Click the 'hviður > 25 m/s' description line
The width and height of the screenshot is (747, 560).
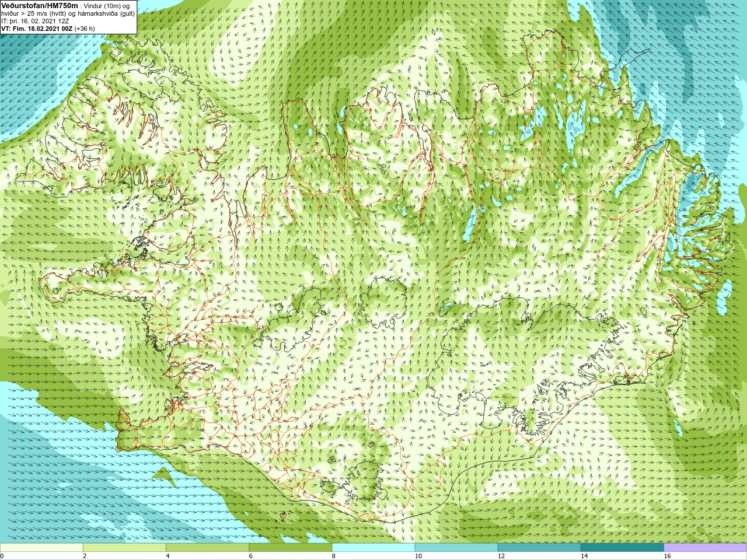point(68,13)
